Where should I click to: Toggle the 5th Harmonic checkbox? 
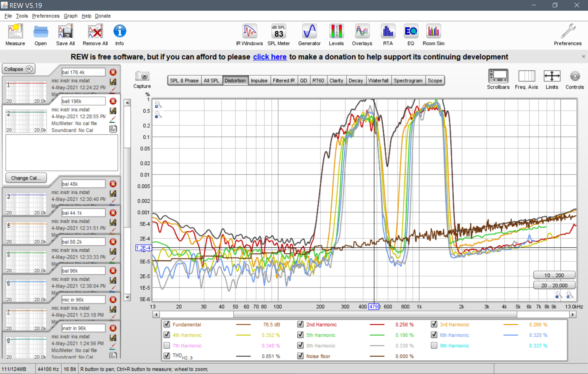(300, 335)
